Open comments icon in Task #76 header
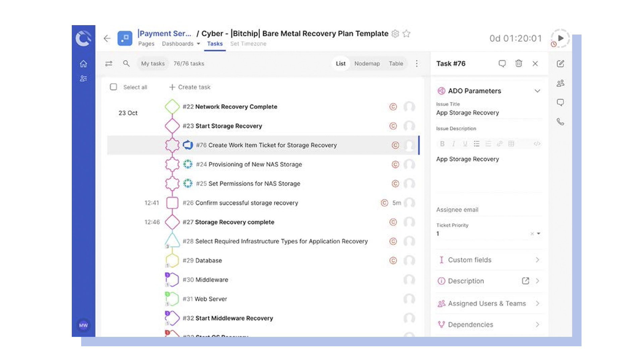This screenshot has height=362, width=644. coord(502,64)
